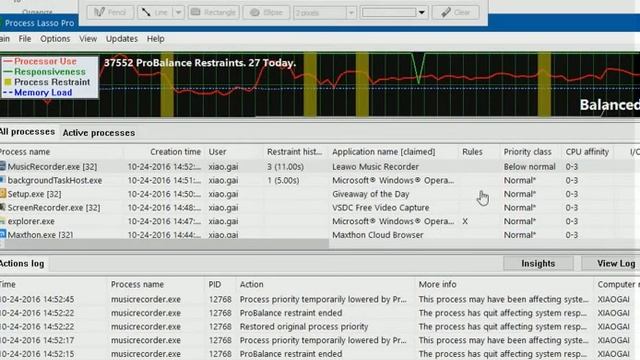Click the 3 (11.00s) restraint history cell

point(285,167)
